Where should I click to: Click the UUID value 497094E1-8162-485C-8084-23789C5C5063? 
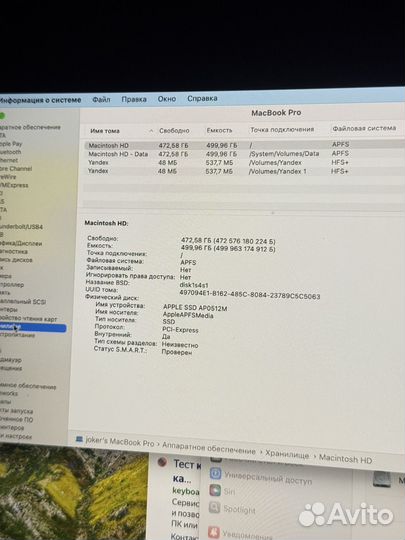250,295
